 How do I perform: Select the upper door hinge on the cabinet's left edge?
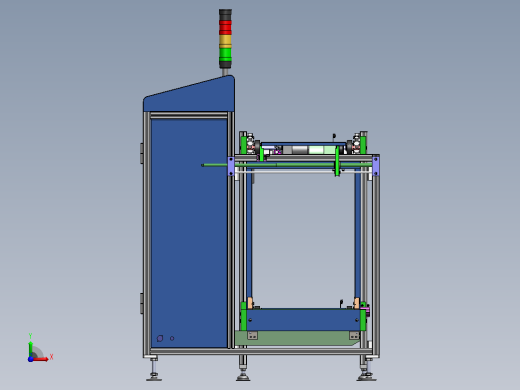pos(142,153)
